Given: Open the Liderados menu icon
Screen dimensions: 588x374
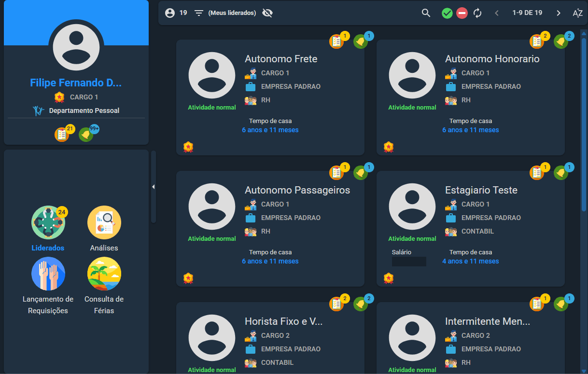Looking at the screenshot, I should pyautogui.click(x=48, y=222).
